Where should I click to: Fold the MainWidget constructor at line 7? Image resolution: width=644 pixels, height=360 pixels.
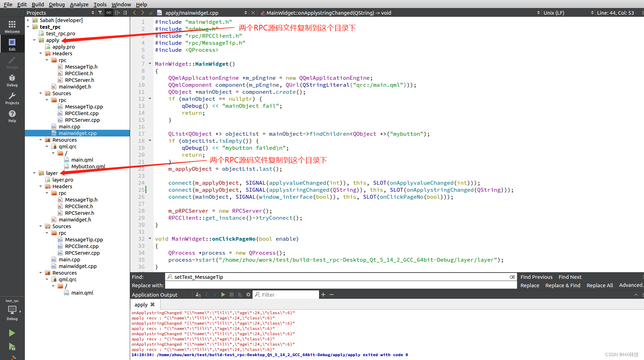150,64
